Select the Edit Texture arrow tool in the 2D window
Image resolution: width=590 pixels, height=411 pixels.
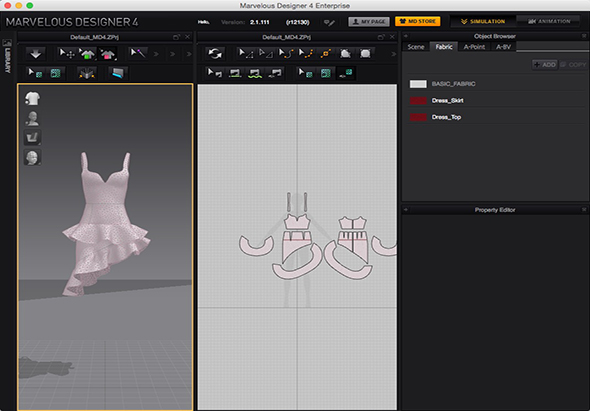coord(306,73)
